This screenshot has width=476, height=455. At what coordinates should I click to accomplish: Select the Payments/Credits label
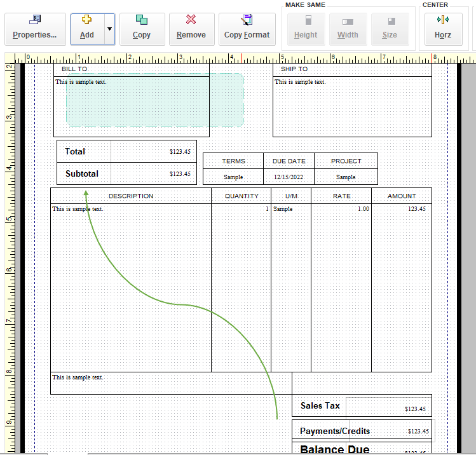[x=335, y=431]
